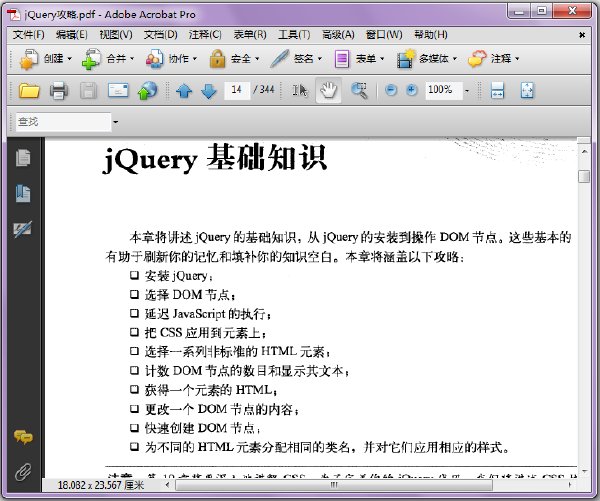Close the document with menu bar X
This screenshot has width=600, height=501.
[582, 35]
